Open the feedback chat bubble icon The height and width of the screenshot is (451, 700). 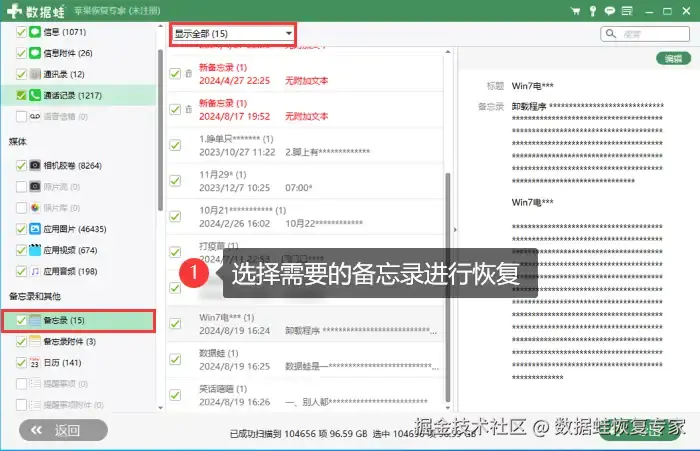coord(609,11)
